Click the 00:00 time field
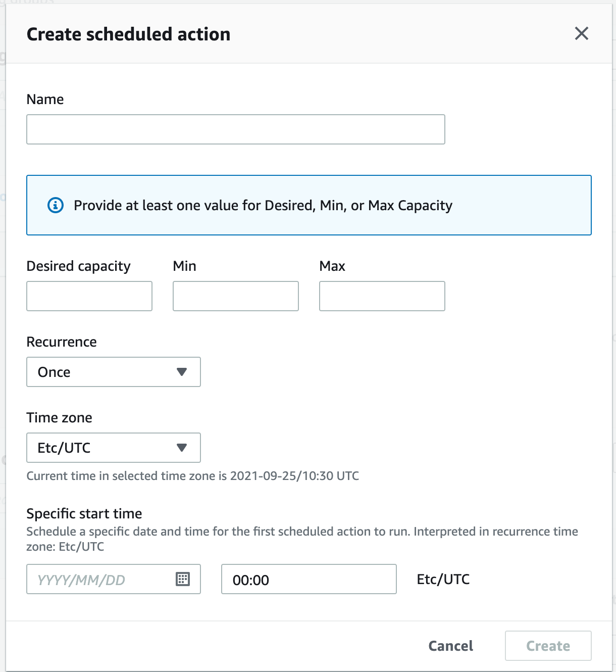The image size is (616, 672). tap(309, 579)
